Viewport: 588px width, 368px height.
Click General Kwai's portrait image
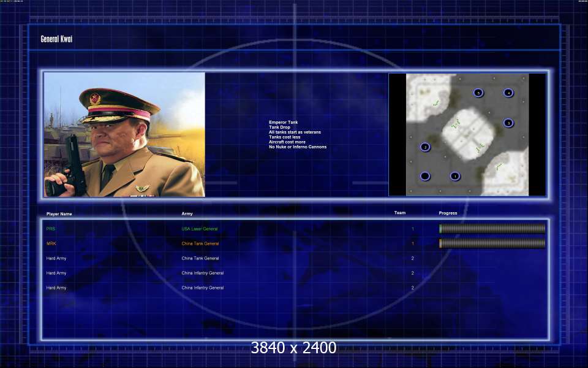click(x=124, y=134)
